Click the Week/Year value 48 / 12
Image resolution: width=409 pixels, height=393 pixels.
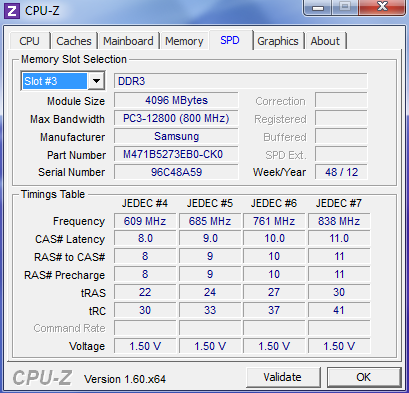pos(341,172)
